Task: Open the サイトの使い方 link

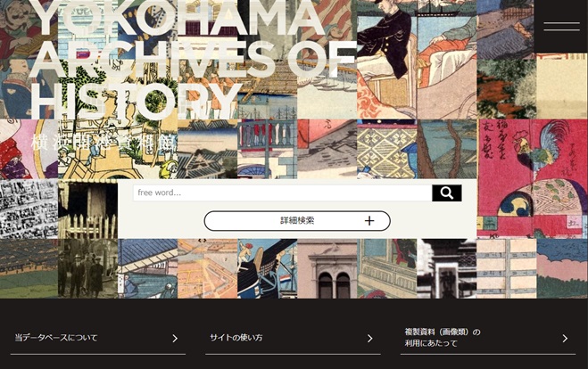Action: pyautogui.click(x=293, y=338)
